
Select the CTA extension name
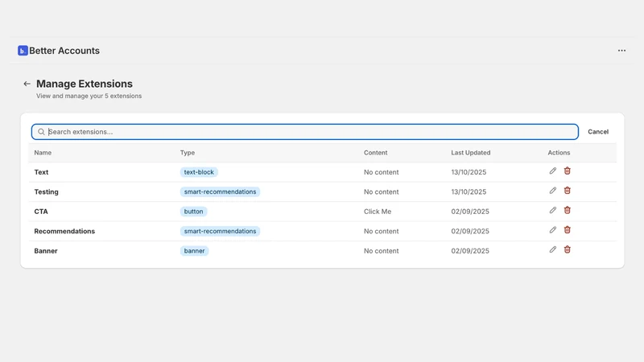point(41,212)
